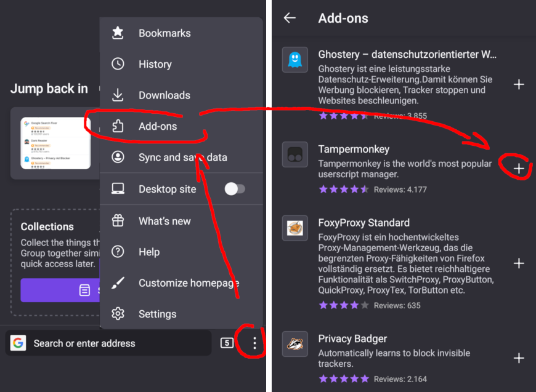The width and height of the screenshot is (536, 392).
Task: Open Settings from the menu
Action: 181,314
